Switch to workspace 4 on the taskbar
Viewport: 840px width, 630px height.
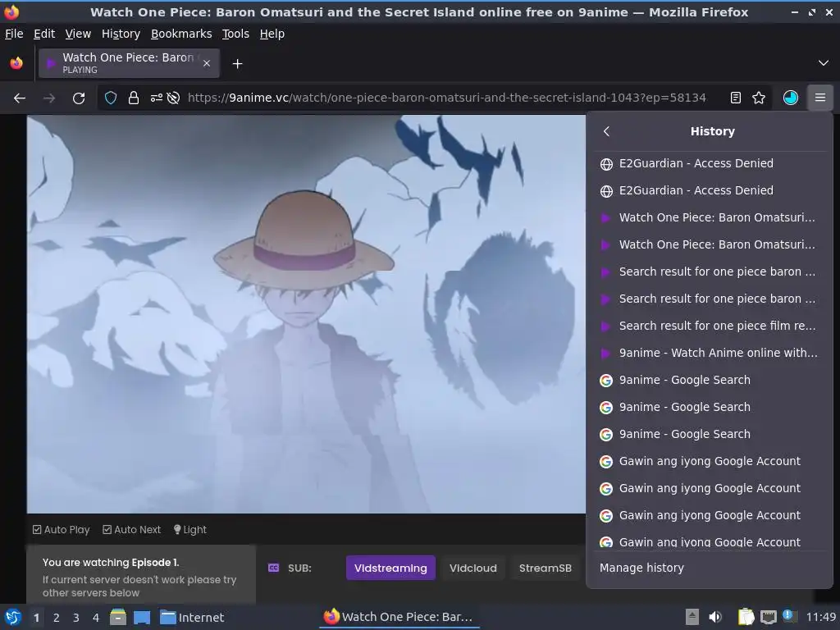(x=96, y=618)
